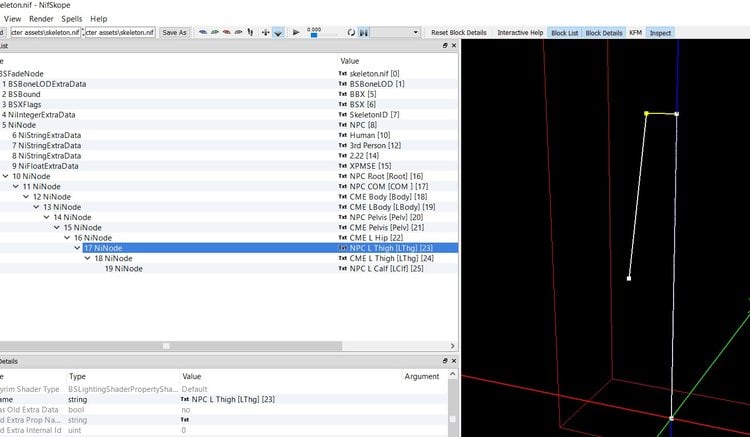The image size is (750, 437).
Task: Click the Txt icon beside CME L Hip [22]
Action: pyautogui.click(x=342, y=238)
